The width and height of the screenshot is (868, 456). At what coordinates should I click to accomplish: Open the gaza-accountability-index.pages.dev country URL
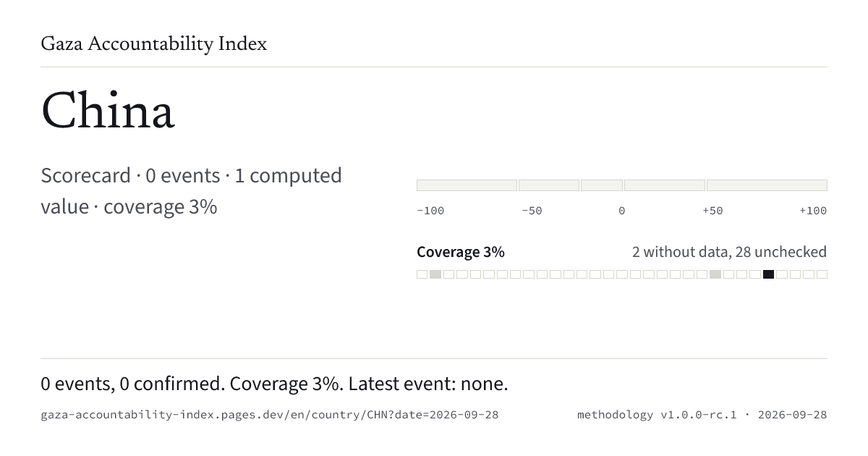pyautogui.click(x=269, y=415)
